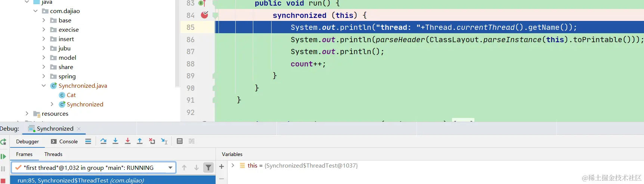Select the Synchronized debug session tab
Image resolution: width=644 pixels, height=184 pixels.
(55, 128)
